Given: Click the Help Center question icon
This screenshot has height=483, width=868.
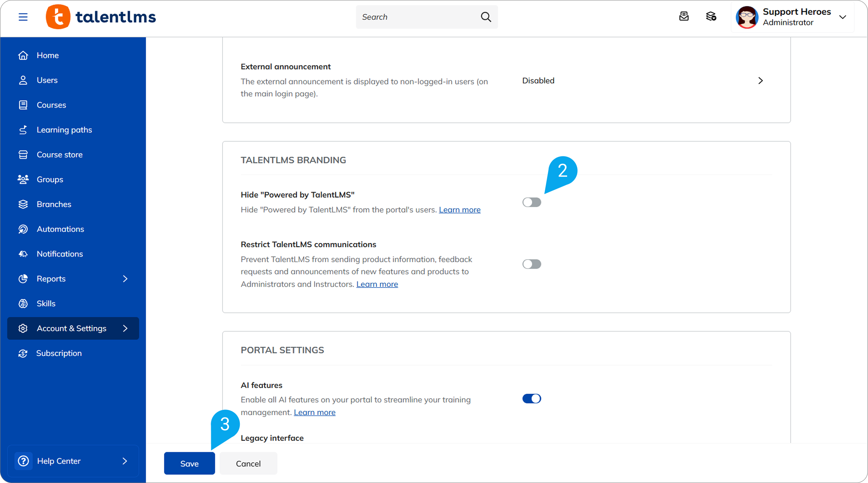Looking at the screenshot, I should [23, 461].
